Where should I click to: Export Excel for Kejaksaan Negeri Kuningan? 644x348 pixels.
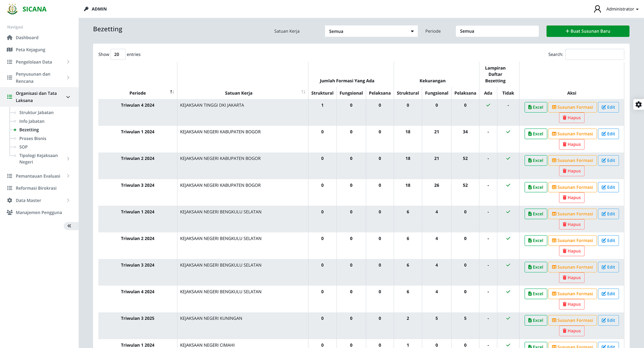[x=536, y=320]
